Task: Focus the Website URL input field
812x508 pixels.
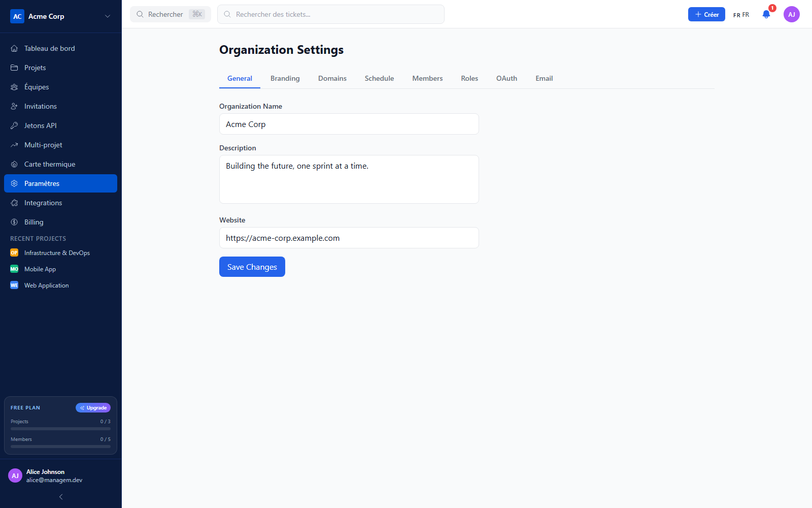Action: coord(349,238)
